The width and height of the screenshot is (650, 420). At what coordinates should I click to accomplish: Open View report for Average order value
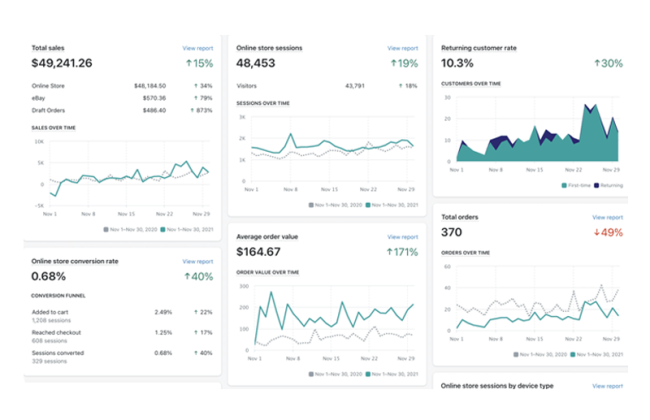pyautogui.click(x=402, y=237)
